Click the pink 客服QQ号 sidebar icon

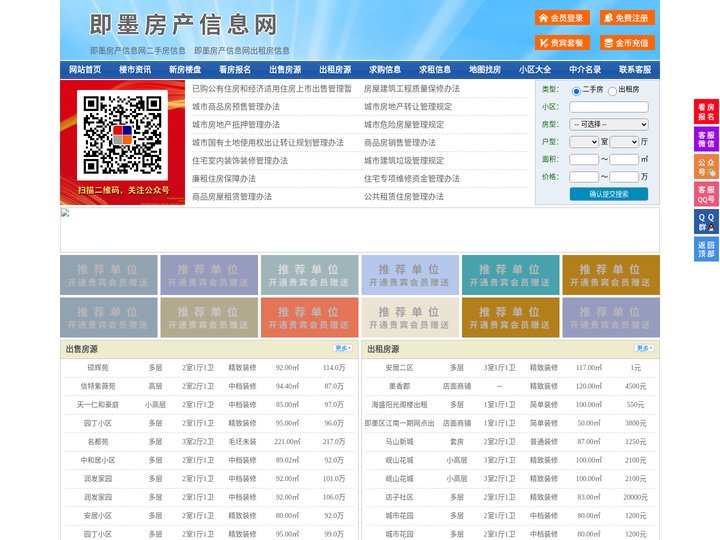(x=706, y=194)
